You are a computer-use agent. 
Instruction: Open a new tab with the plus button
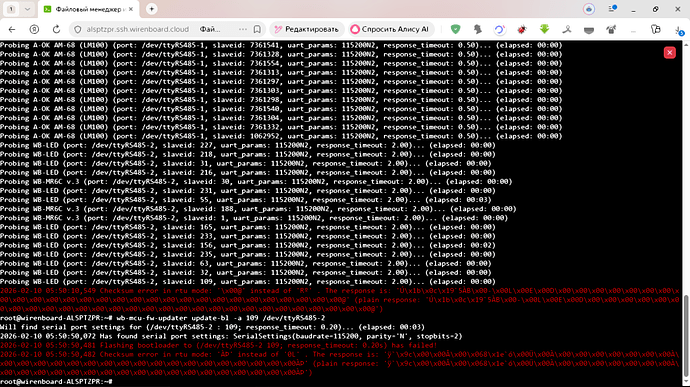tap(151, 9)
